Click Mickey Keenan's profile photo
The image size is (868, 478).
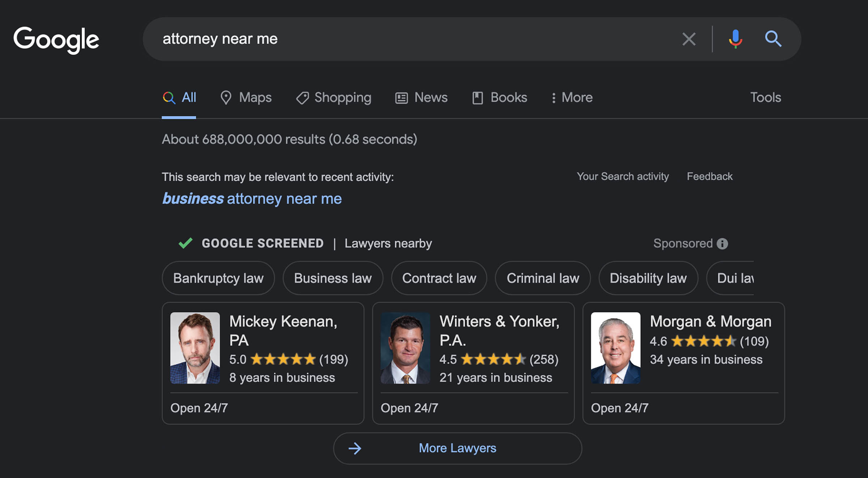tap(195, 348)
